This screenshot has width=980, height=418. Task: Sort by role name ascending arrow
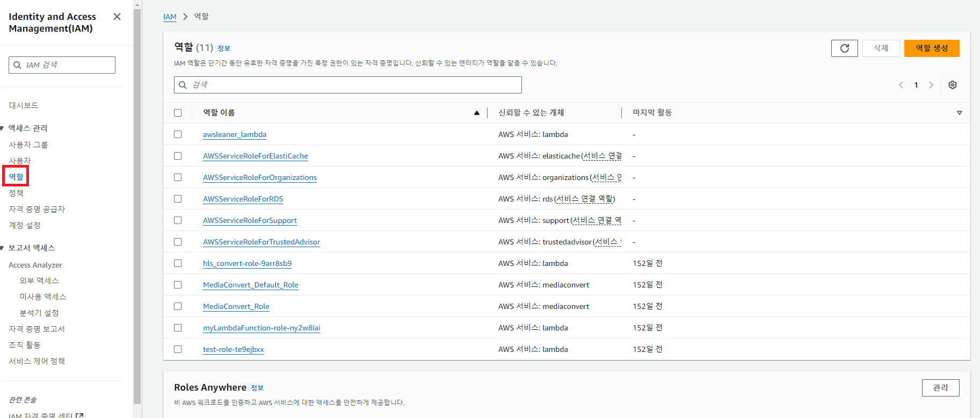(476, 113)
